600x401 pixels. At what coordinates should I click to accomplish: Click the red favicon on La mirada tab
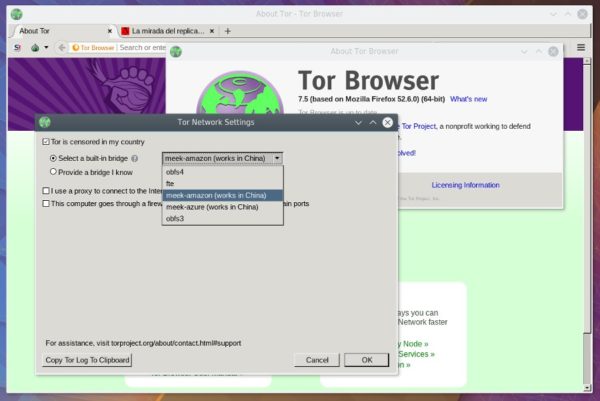[125, 31]
